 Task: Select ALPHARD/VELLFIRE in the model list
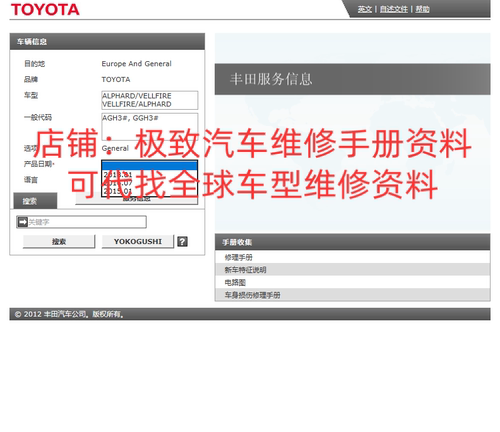tap(137, 96)
